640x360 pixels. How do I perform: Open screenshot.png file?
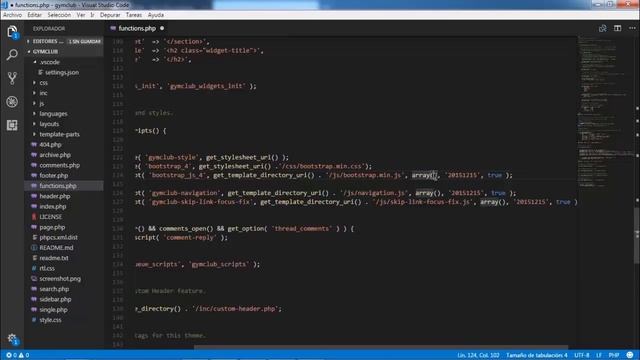tap(64, 278)
